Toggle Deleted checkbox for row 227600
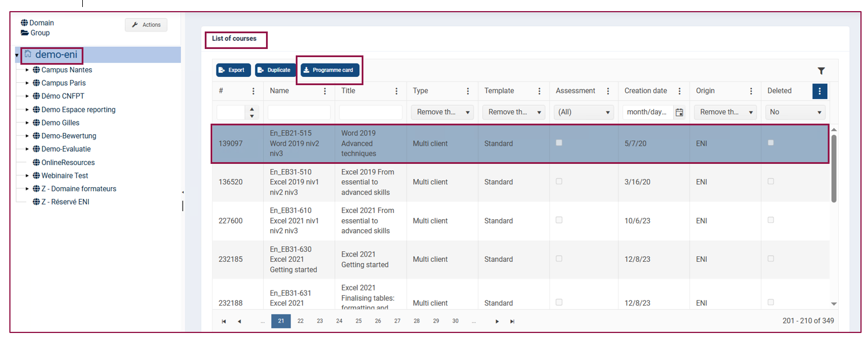This screenshot has height=340, width=868. tap(771, 220)
